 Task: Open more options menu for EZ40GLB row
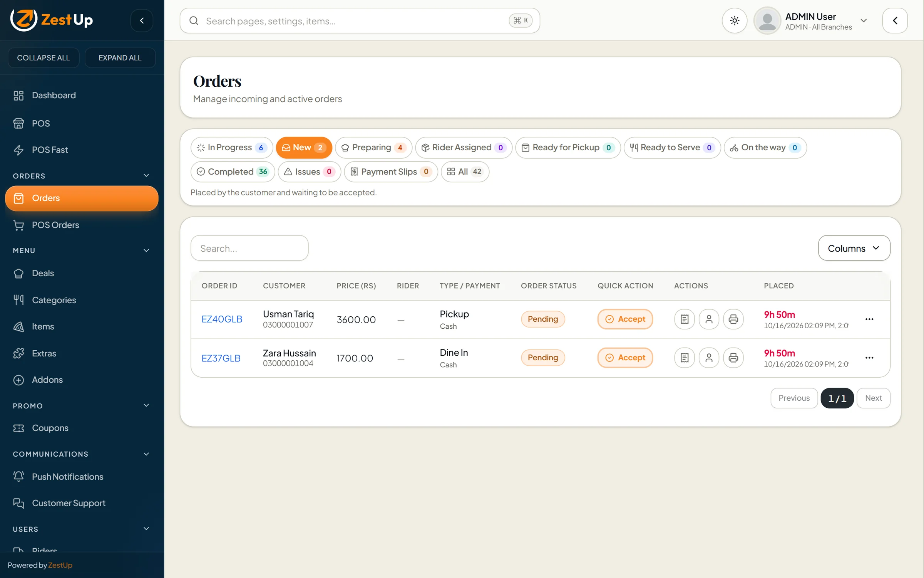click(869, 319)
